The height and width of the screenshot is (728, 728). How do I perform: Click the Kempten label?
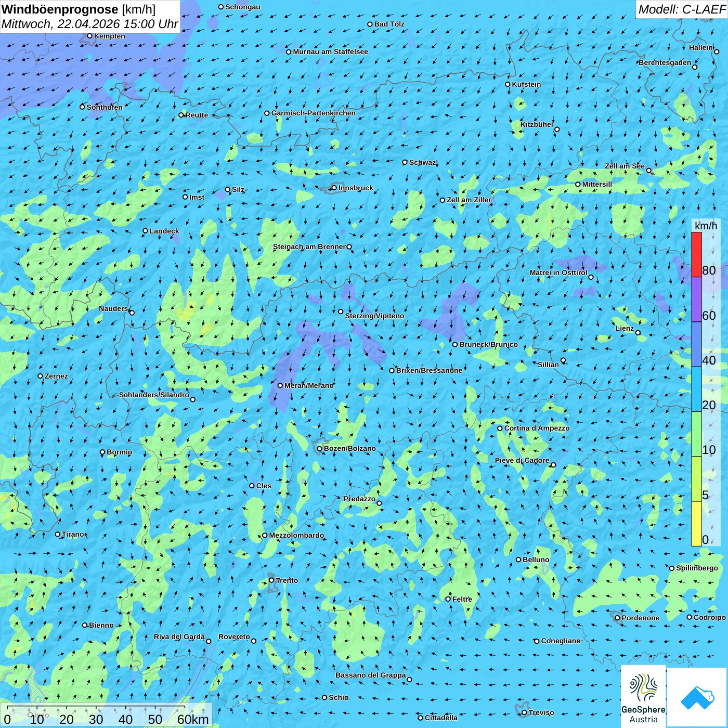click(x=110, y=36)
